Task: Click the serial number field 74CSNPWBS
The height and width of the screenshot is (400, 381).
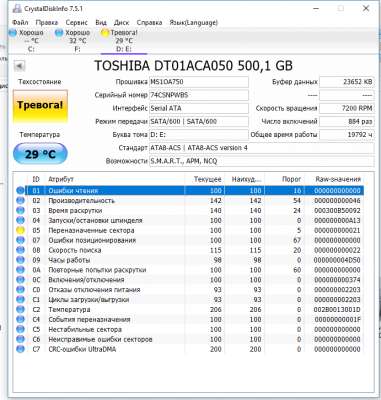Action: (x=199, y=95)
